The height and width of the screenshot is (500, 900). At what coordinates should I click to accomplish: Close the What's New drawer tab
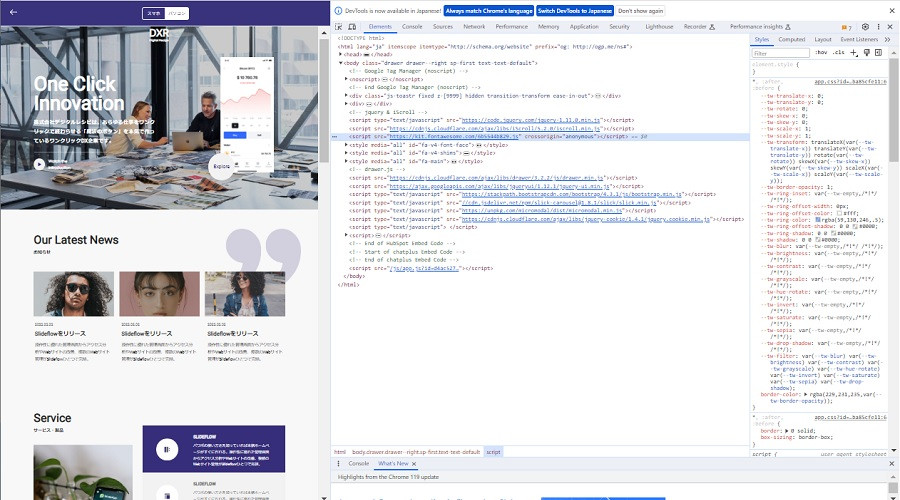point(414,464)
